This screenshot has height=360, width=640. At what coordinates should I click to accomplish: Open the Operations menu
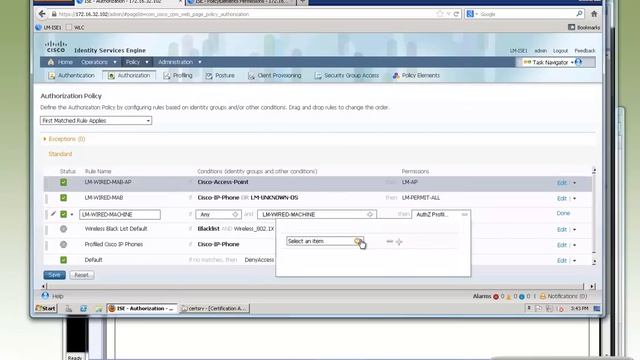point(99,62)
